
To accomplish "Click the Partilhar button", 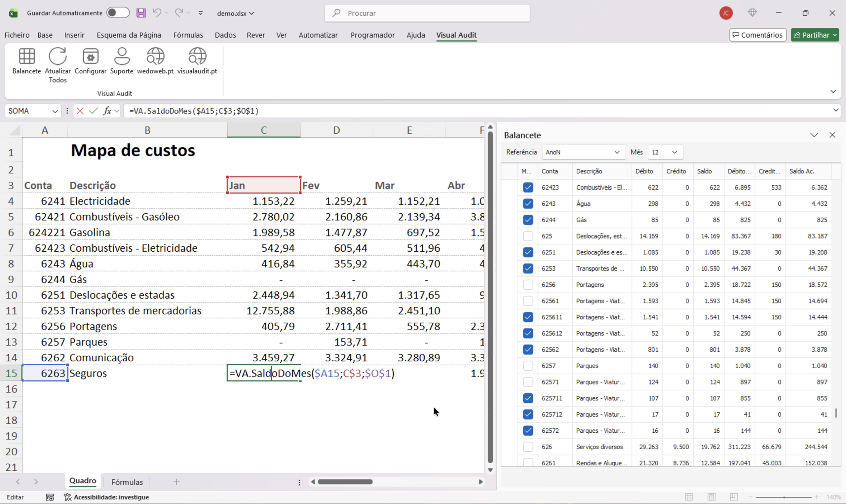I will (814, 35).
